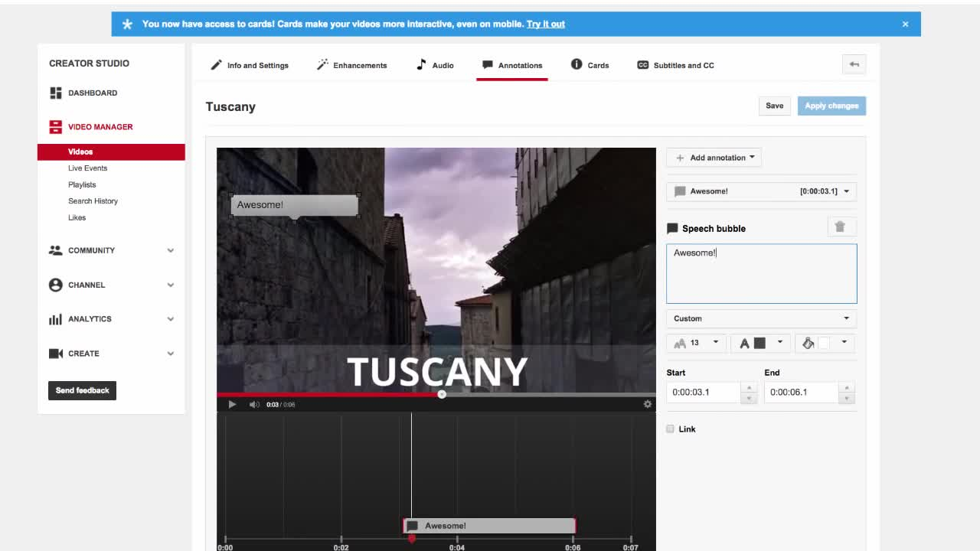Follow the Try it out link
The width and height of the screenshot is (980, 551).
pos(546,24)
